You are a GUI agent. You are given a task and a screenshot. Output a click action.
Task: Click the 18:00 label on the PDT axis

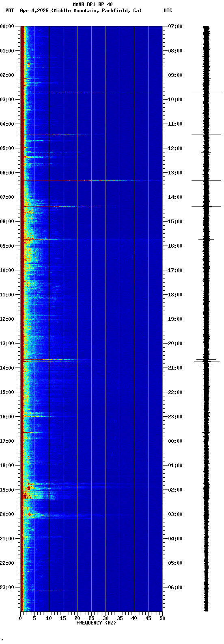point(7,466)
